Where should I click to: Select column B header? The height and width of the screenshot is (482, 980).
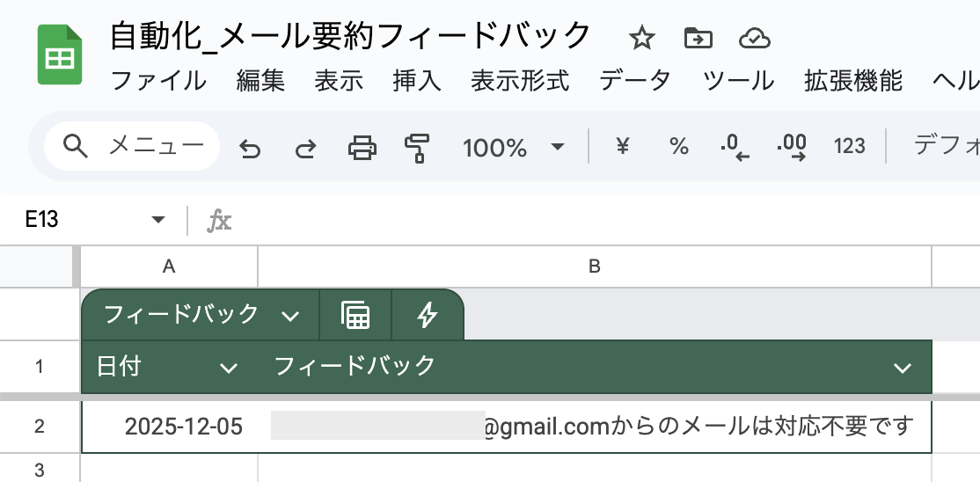tap(595, 267)
